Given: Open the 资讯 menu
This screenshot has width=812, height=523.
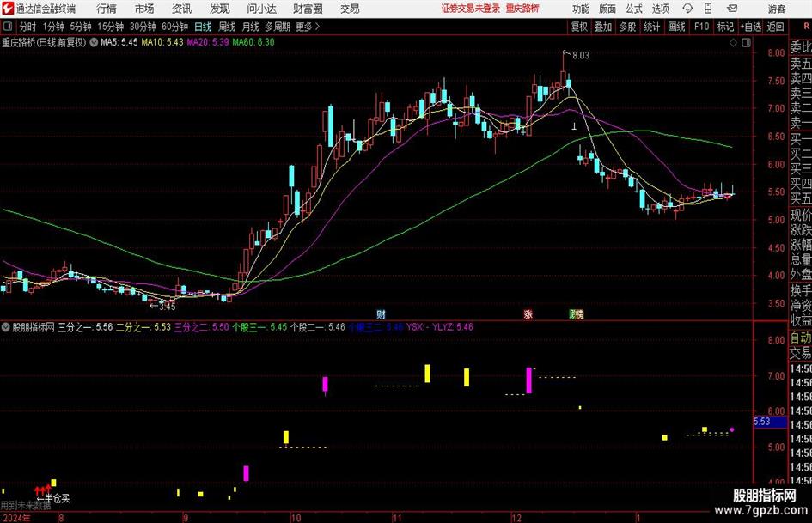Looking at the screenshot, I should click(182, 9).
